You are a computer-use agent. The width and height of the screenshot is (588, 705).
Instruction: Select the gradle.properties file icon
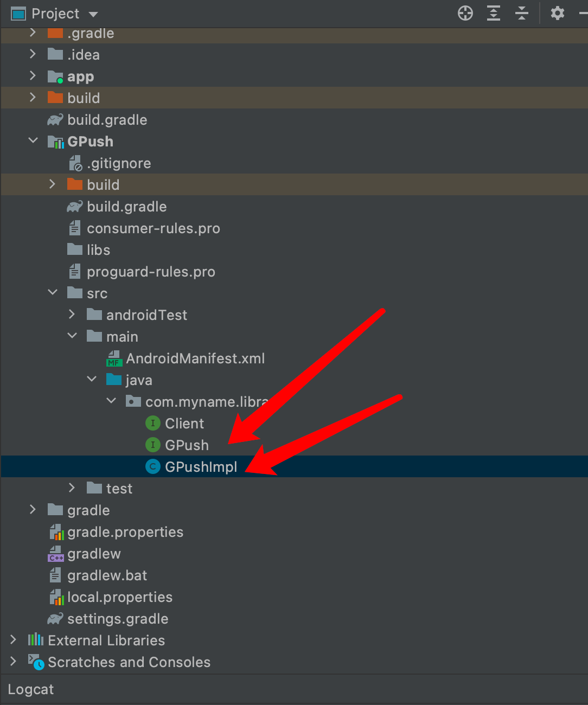click(56, 532)
